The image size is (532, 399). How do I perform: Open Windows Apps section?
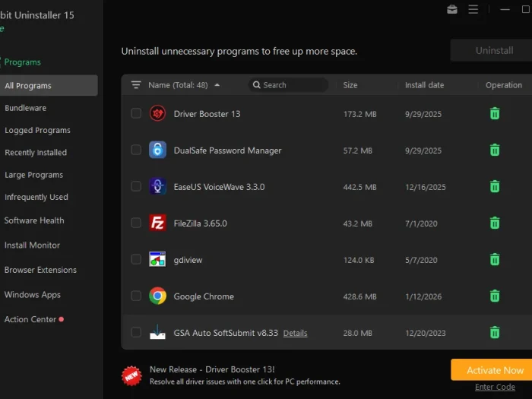(32, 295)
